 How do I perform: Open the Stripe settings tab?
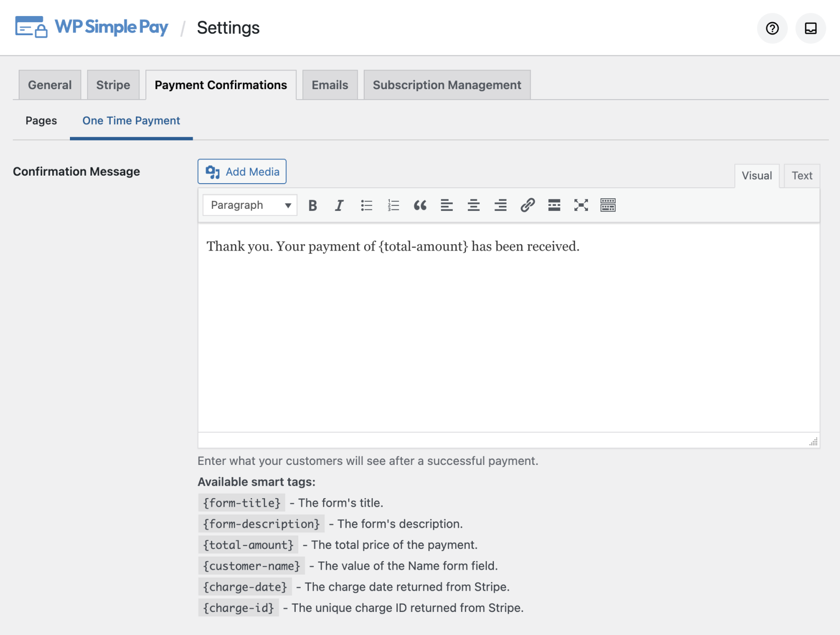point(113,85)
